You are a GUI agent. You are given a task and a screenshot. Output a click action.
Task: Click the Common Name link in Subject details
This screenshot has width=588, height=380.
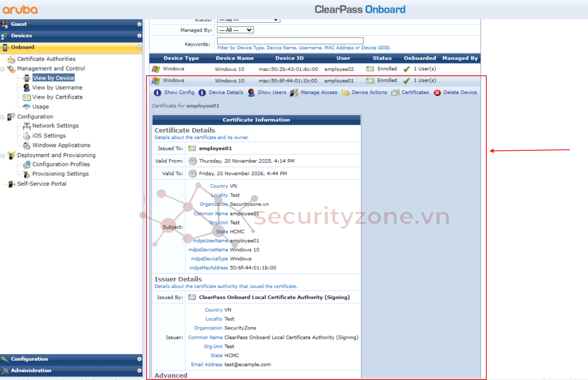[211, 214]
